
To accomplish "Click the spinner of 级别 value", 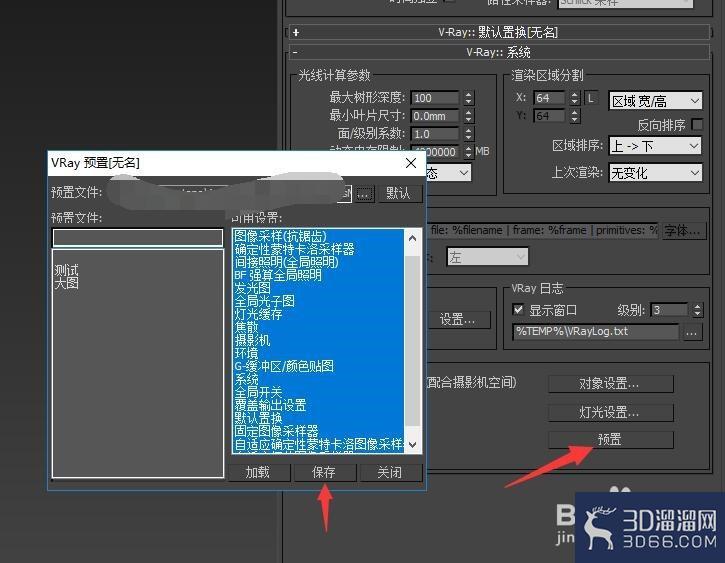I will (698, 310).
